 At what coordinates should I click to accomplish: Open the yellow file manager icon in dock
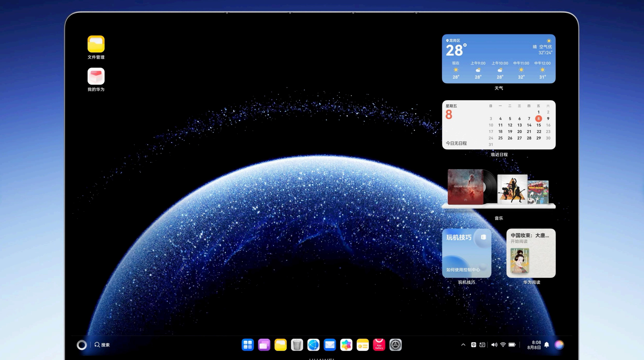click(x=280, y=345)
